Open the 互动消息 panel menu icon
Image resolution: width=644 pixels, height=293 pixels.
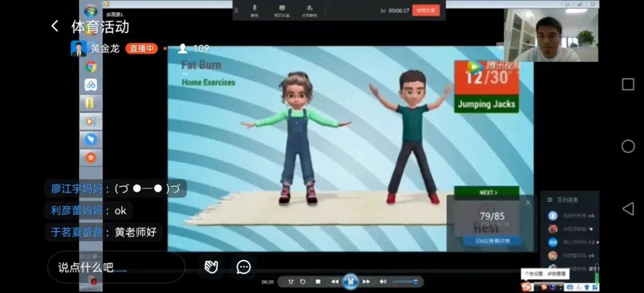pyautogui.click(x=549, y=200)
